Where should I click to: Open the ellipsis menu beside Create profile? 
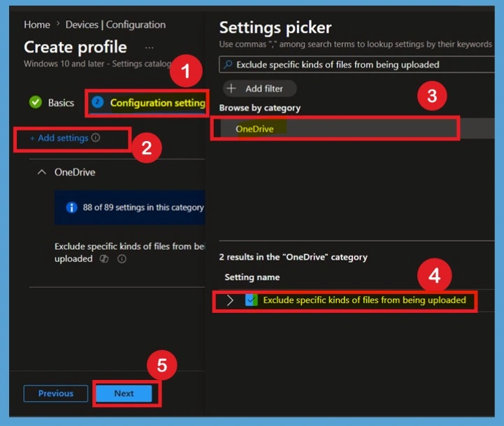(x=149, y=48)
